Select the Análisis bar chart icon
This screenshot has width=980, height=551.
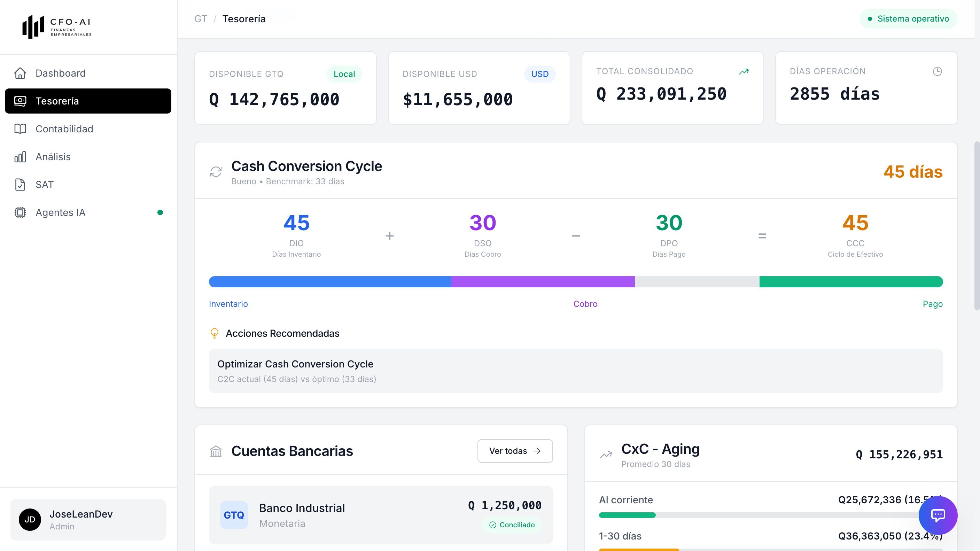(20, 157)
